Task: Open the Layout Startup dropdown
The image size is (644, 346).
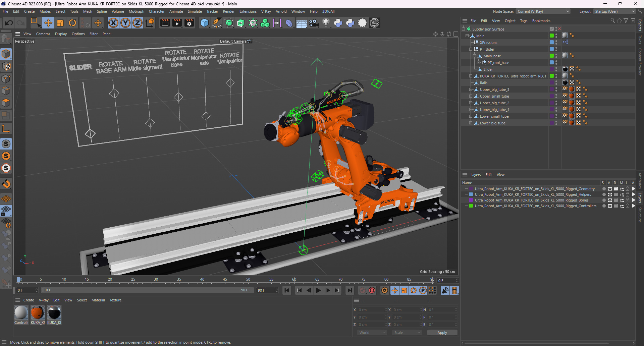Action: point(614,11)
